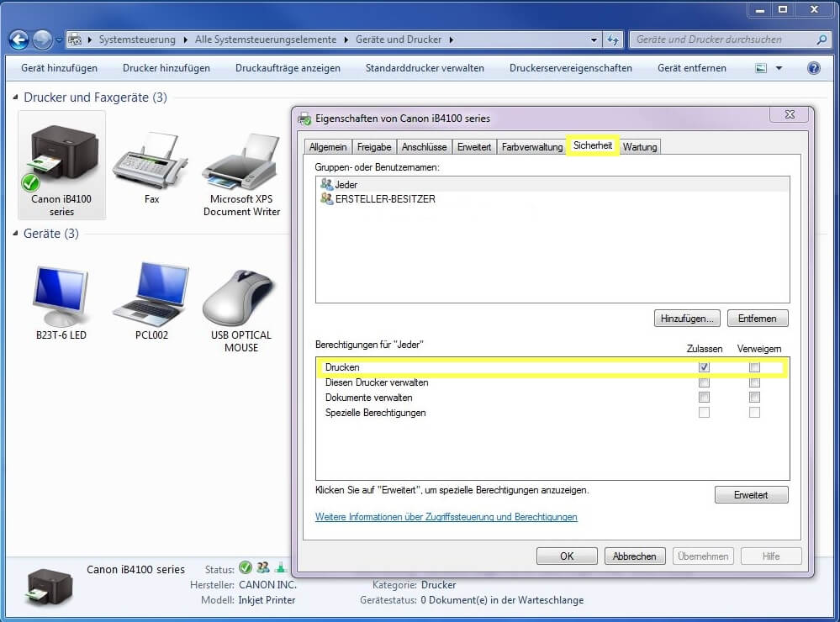This screenshot has width=840, height=622.
Task: Open the view options dropdown arrow
Action: [x=779, y=68]
